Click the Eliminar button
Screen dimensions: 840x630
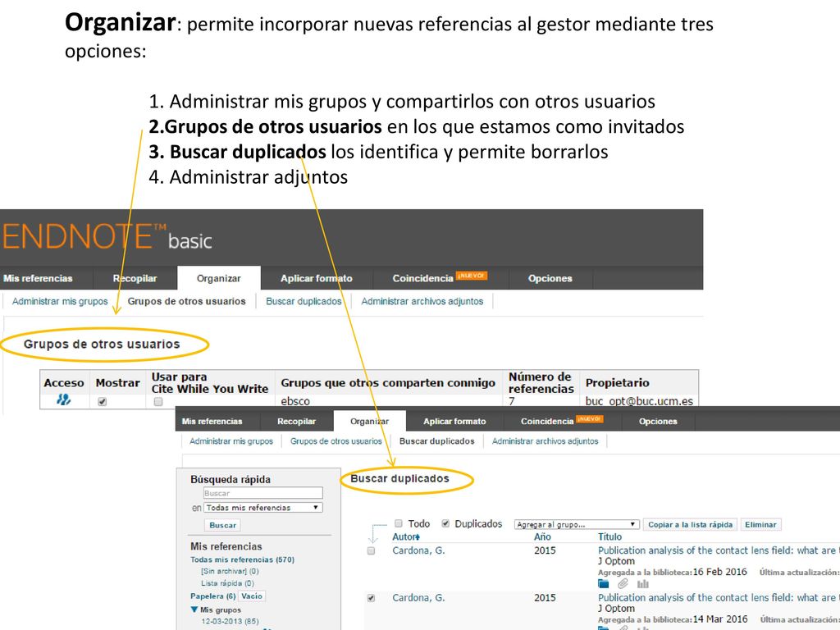[x=760, y=524]
